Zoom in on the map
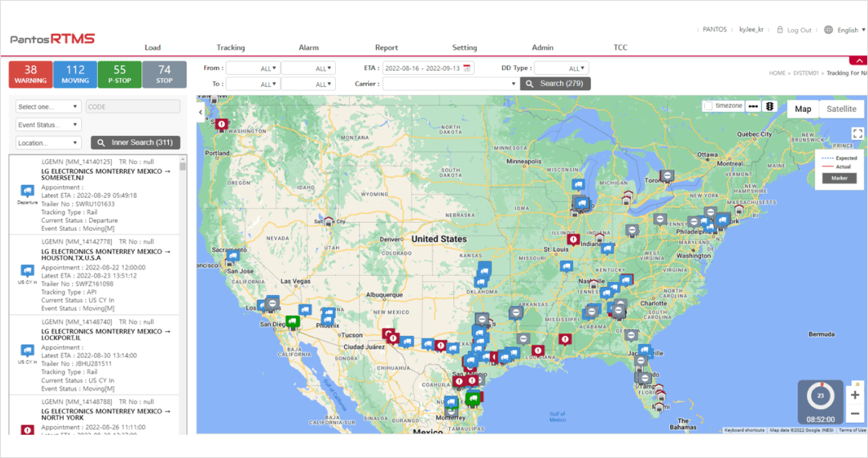 click(x=854, y=395)
